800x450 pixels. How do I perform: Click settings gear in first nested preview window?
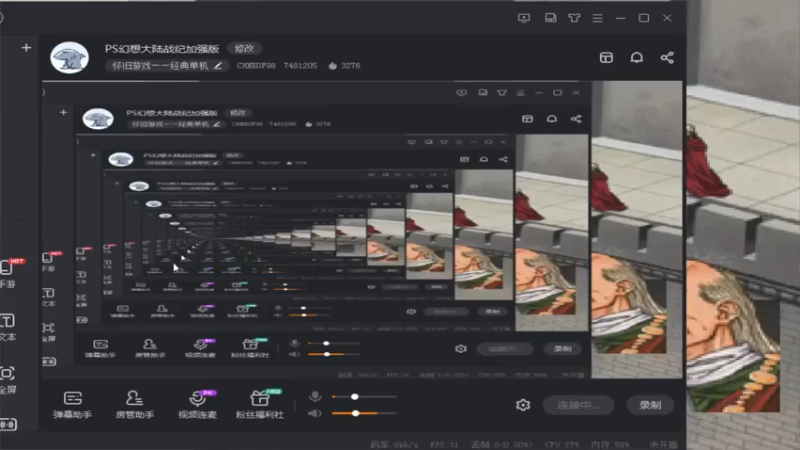click(x=461, y=348)
